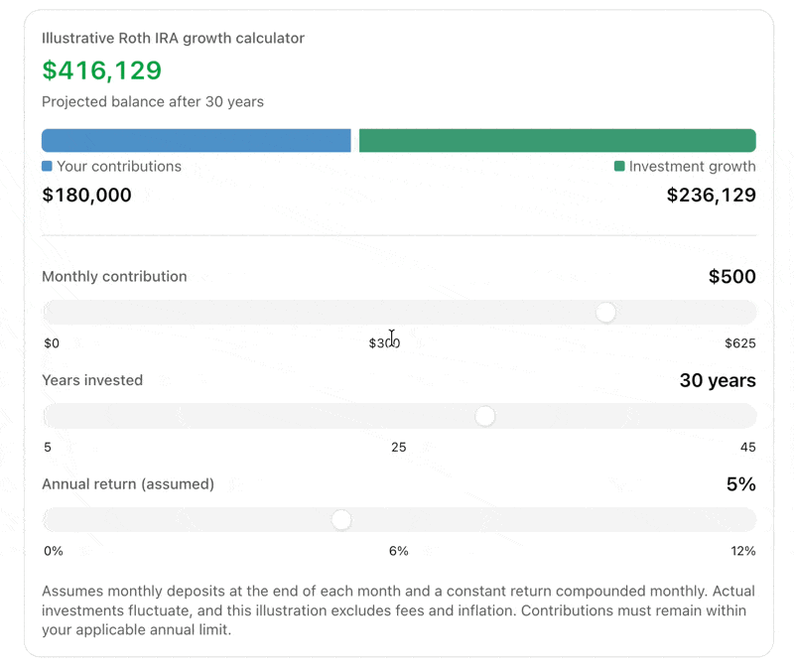Screen dimensions: 794x672
Task: Click the $500 monthly contribution value
Action: click(x=731, y=277)
